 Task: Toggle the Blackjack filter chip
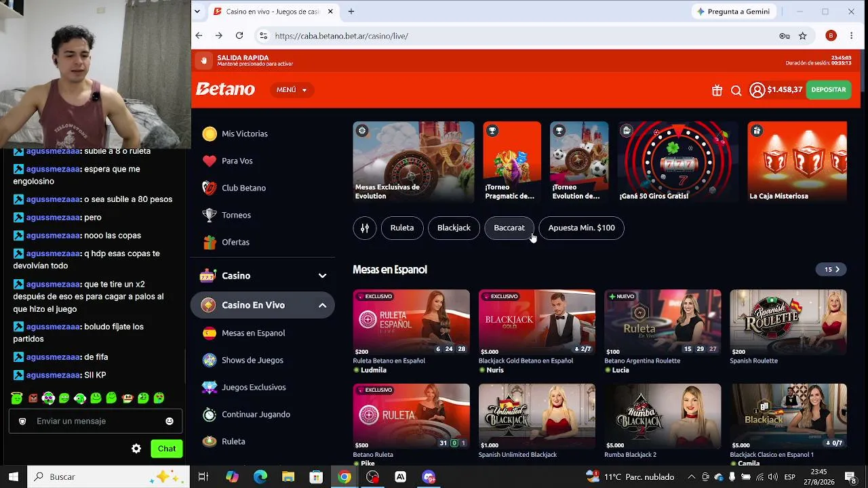point(454,228)
